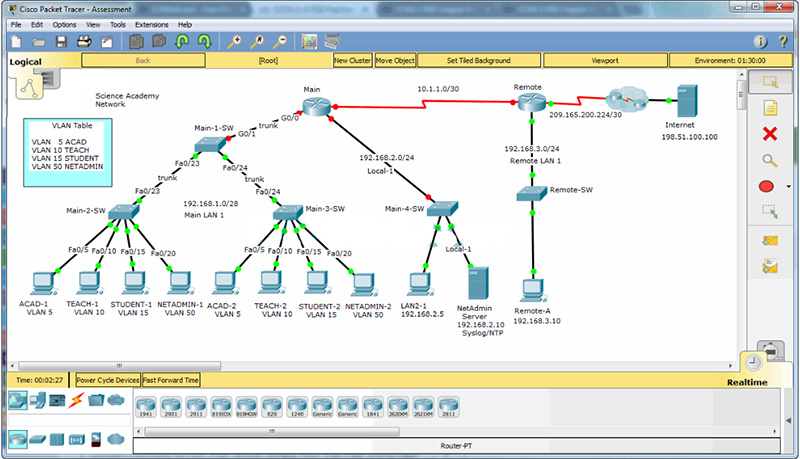
Task: Click Set Tiled Background
Action: tap(479, 60)
